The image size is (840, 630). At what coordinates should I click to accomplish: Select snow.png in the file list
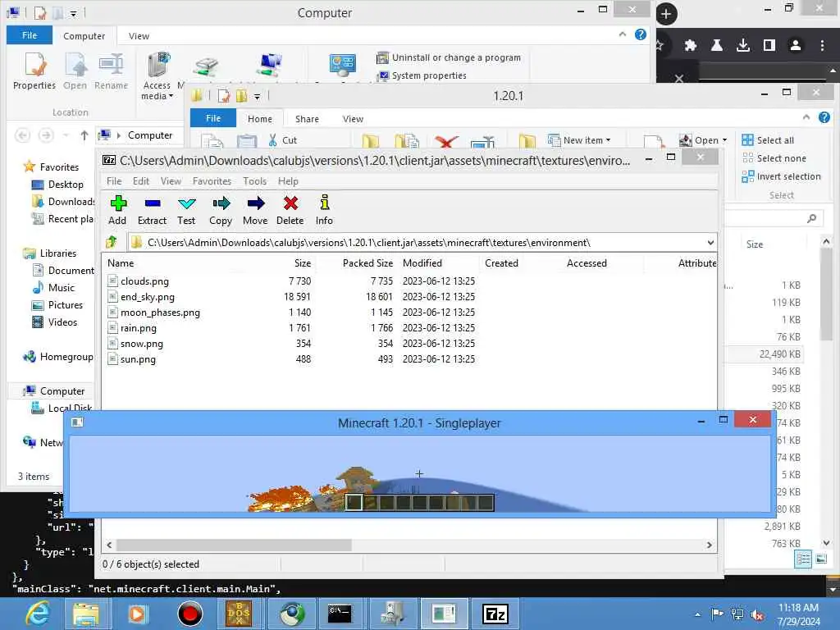[141, 344]
